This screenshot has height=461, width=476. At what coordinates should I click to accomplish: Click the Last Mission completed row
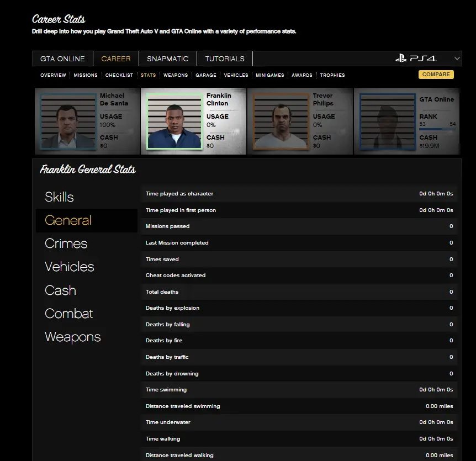click(299, 243)
